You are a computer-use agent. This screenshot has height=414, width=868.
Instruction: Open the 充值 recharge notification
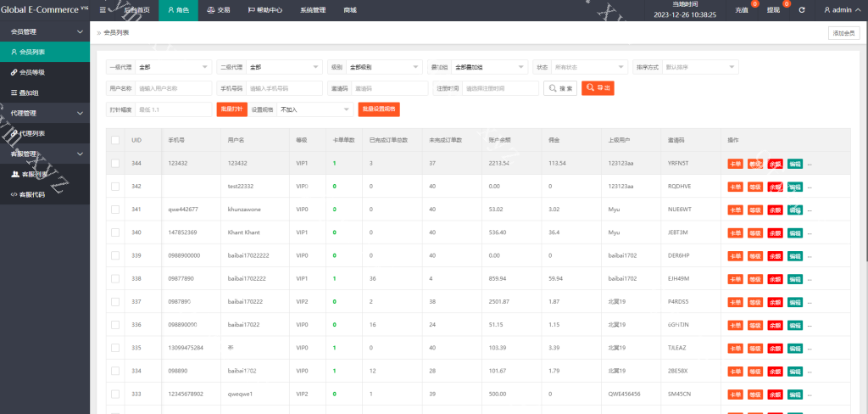(x=742, y=10)
